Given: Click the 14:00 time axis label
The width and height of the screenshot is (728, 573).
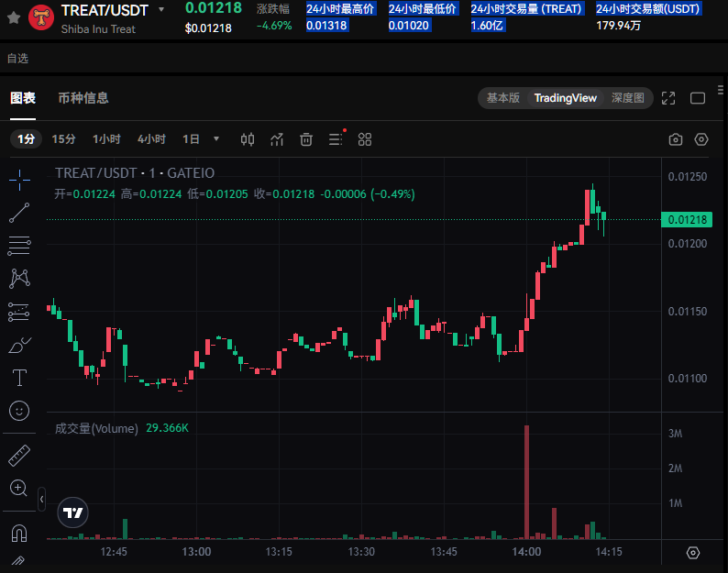Looking at the screenshot, I should click(526, 552).
